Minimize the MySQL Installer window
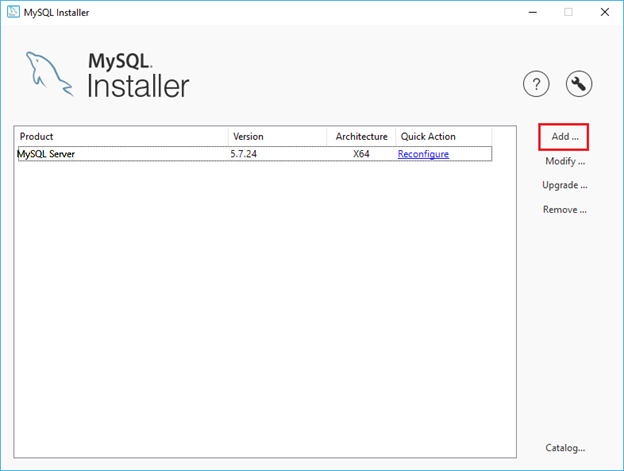Viewport: 624px width, 471px height. [532, 12]
